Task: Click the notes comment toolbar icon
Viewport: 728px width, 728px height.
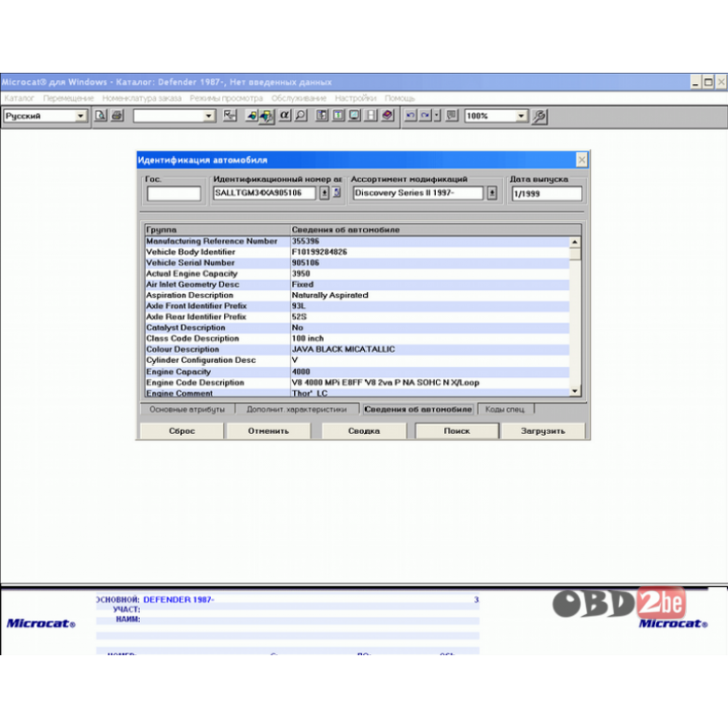Action: point(452,116)
